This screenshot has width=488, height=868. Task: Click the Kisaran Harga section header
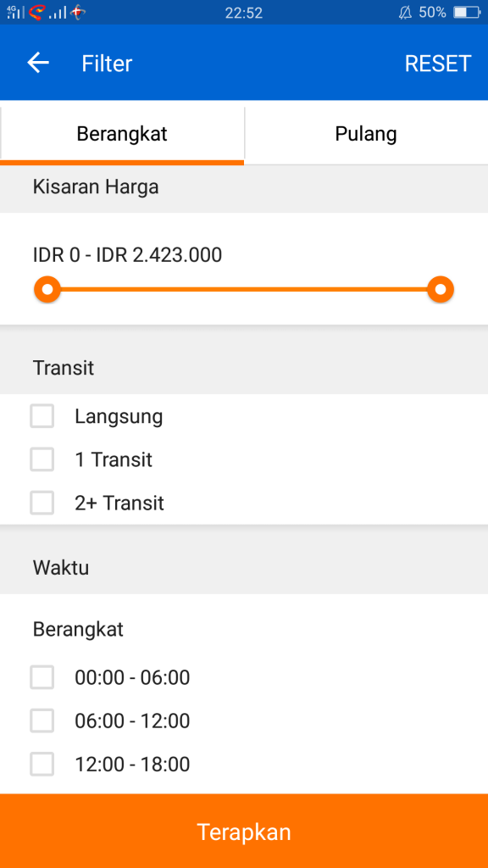96,187
